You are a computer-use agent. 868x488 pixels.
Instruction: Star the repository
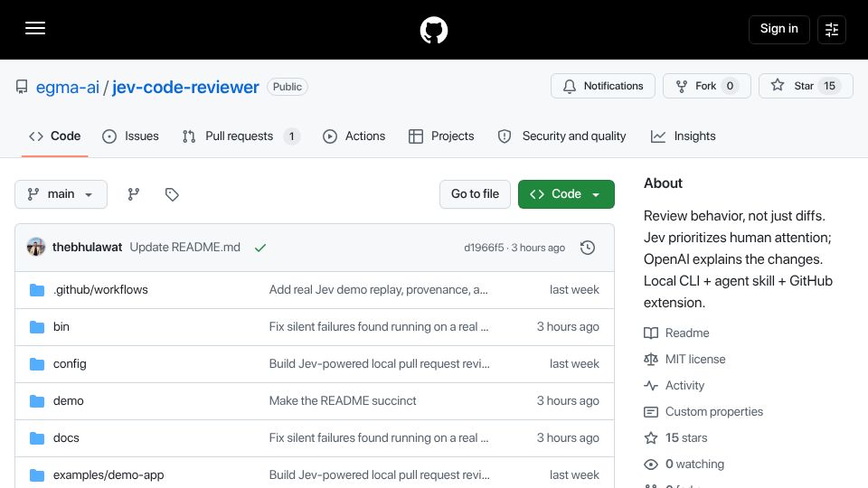tap(806, 86)
